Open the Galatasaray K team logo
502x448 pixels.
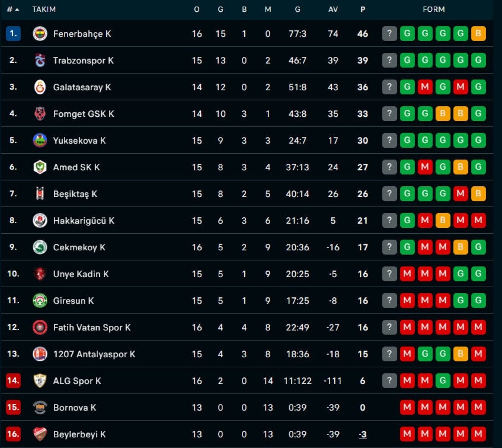pyautogui.click(x=40, y=87)
